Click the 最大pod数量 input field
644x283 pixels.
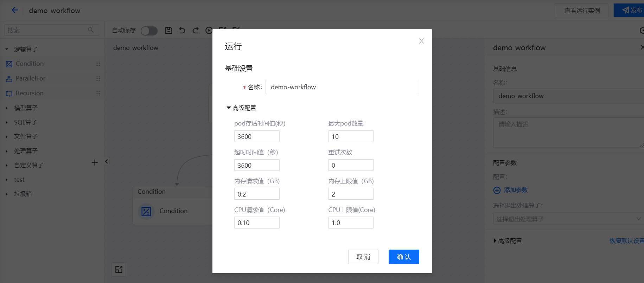tap(351, 136)
